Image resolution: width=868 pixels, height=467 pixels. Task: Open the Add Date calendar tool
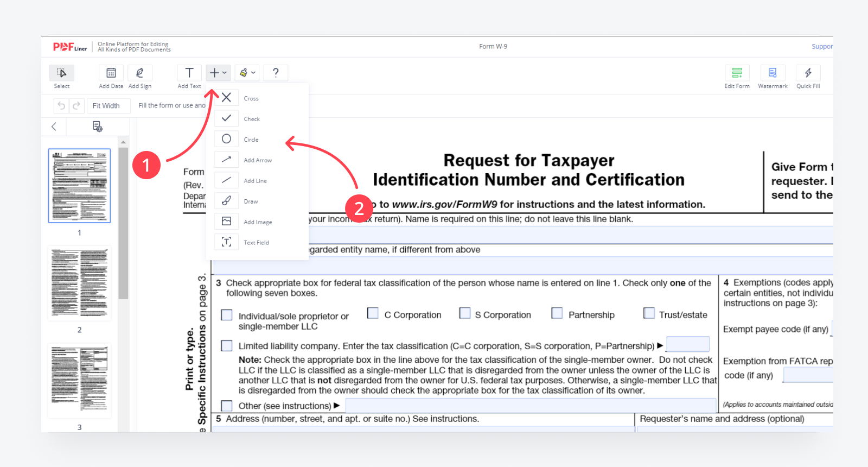(111, 73)
